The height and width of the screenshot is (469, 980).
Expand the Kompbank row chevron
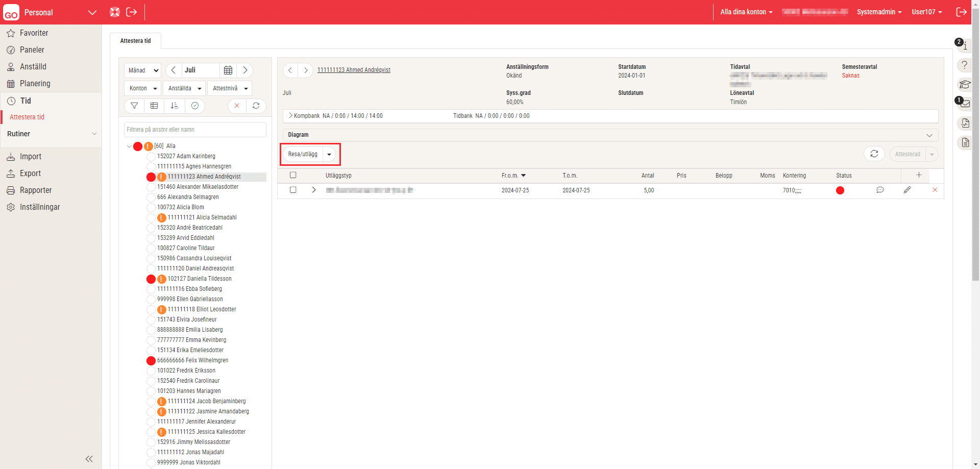coord(290,116)
